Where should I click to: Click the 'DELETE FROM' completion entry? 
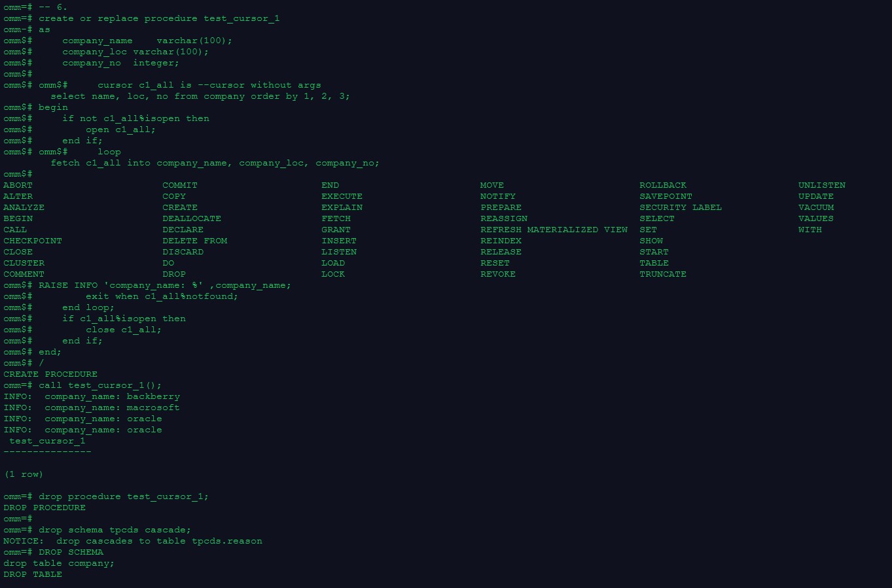click(x=195, y=241)
